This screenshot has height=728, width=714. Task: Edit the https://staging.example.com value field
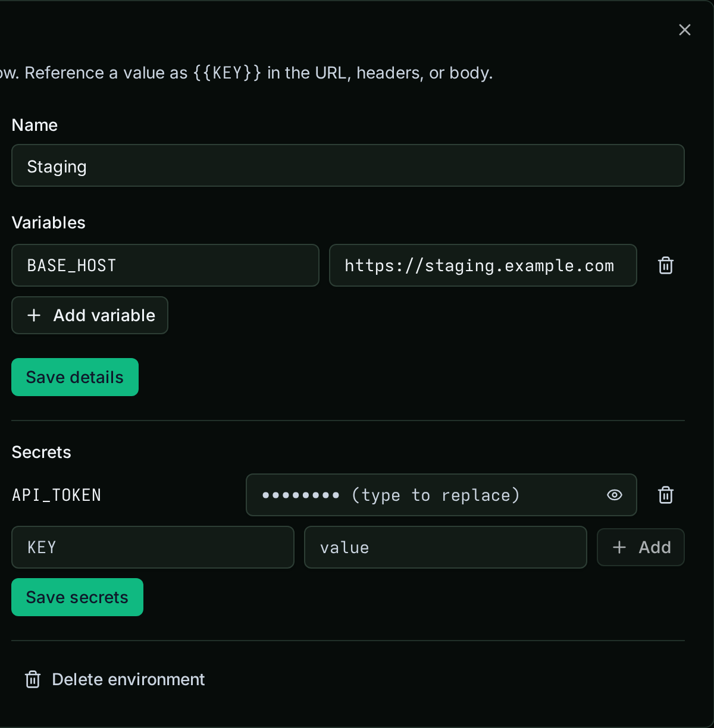pos(483,265)
